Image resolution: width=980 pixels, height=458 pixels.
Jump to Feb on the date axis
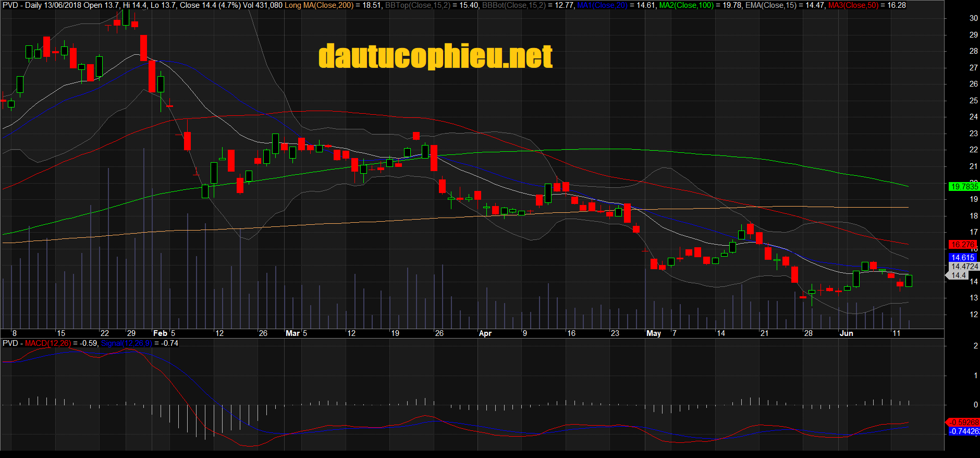(160, 333)
